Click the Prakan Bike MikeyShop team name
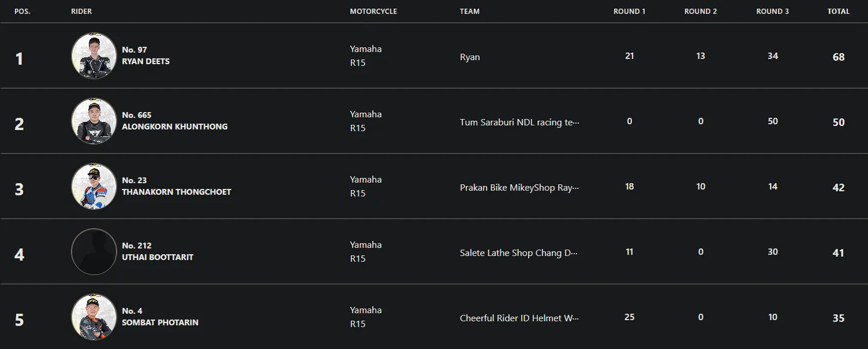The height and width of the screenshot is (349, 868). pyautogui.click(x=519, y=188)
